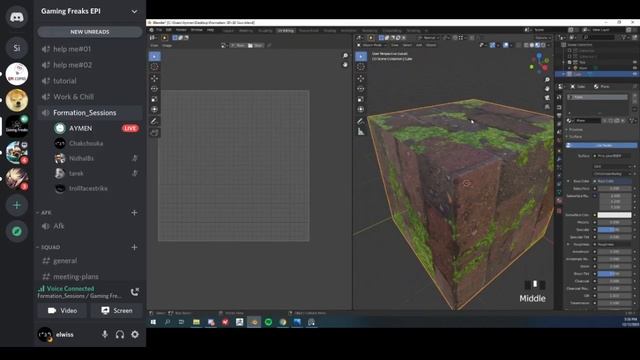Toggle viewport overlays button
Screen dimensions: 640x360
click(506, 45)
